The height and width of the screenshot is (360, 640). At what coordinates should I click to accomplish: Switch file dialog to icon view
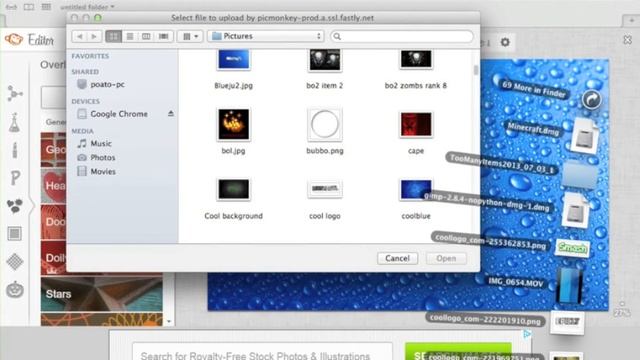coord(113,36)
